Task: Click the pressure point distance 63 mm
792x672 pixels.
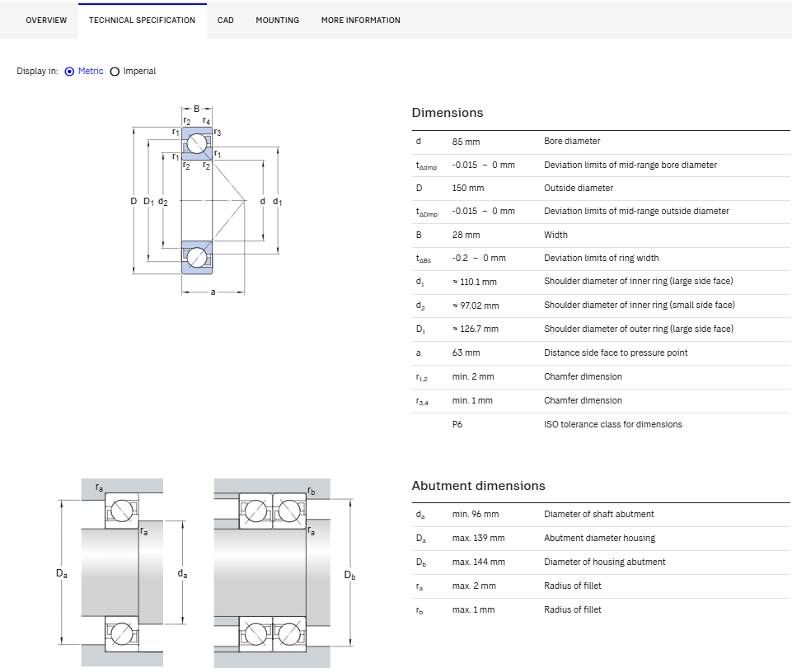Action: pyautogui.click(x=466, y=353)
